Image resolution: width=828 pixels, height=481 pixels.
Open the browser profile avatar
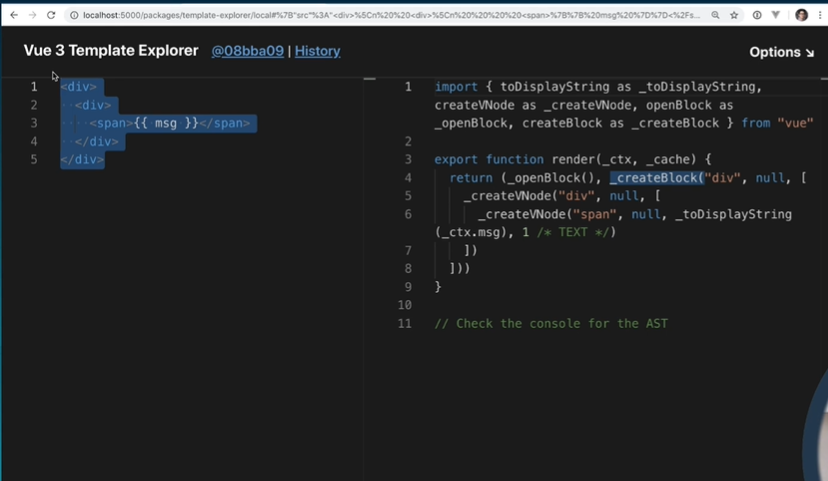(801, 15)
